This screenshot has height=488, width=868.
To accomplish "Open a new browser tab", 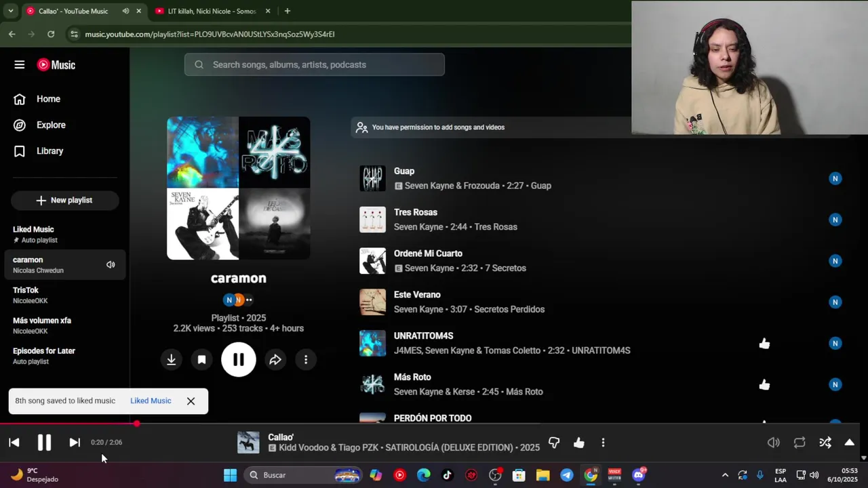I will 287,11.
